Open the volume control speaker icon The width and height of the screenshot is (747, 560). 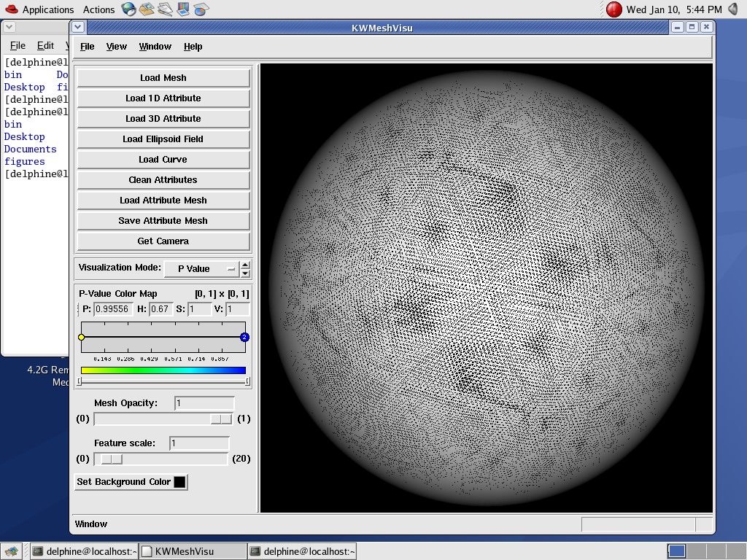click(733, 9)
